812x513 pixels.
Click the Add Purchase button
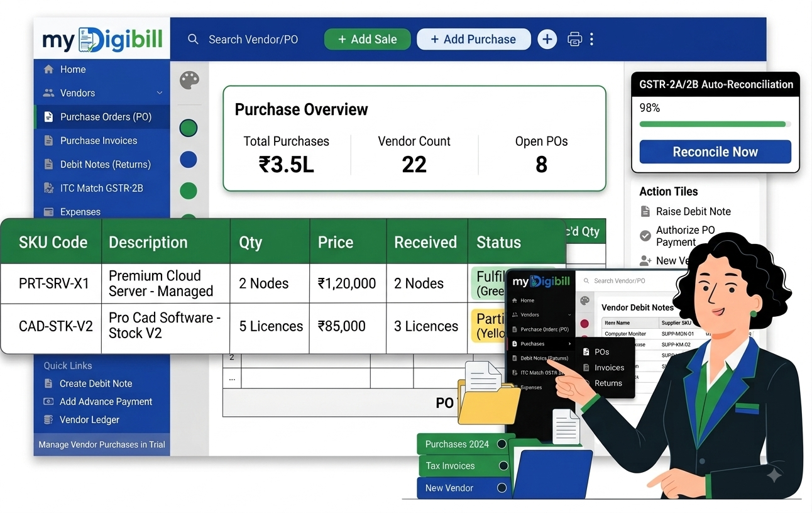pos(473,39)
